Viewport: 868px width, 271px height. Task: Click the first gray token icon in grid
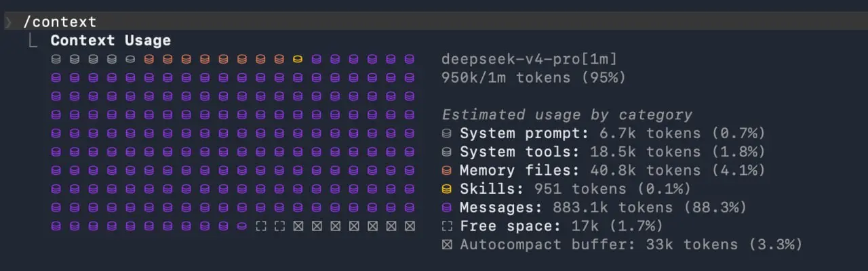click(x=56, y=59)
